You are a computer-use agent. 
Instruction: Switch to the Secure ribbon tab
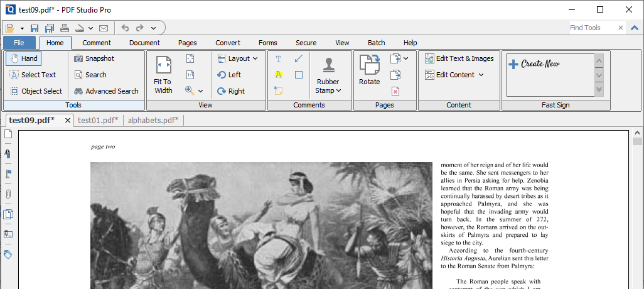coord(306,43)
